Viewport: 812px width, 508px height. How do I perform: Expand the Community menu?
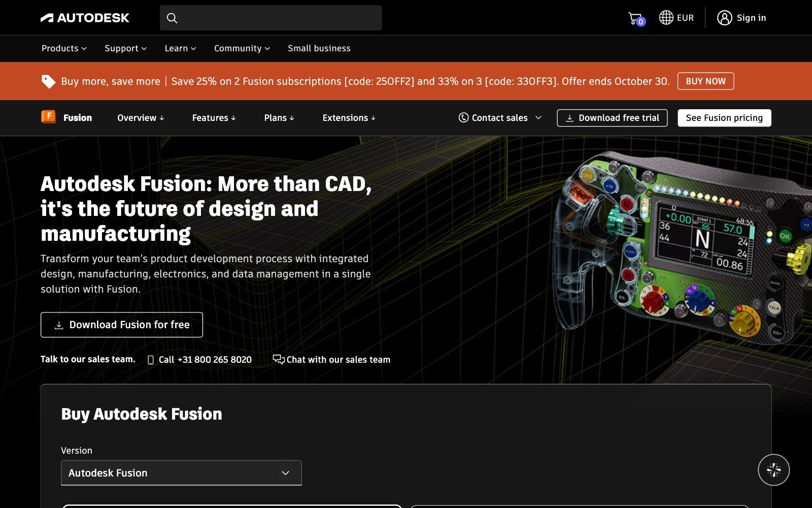(242, 48)
